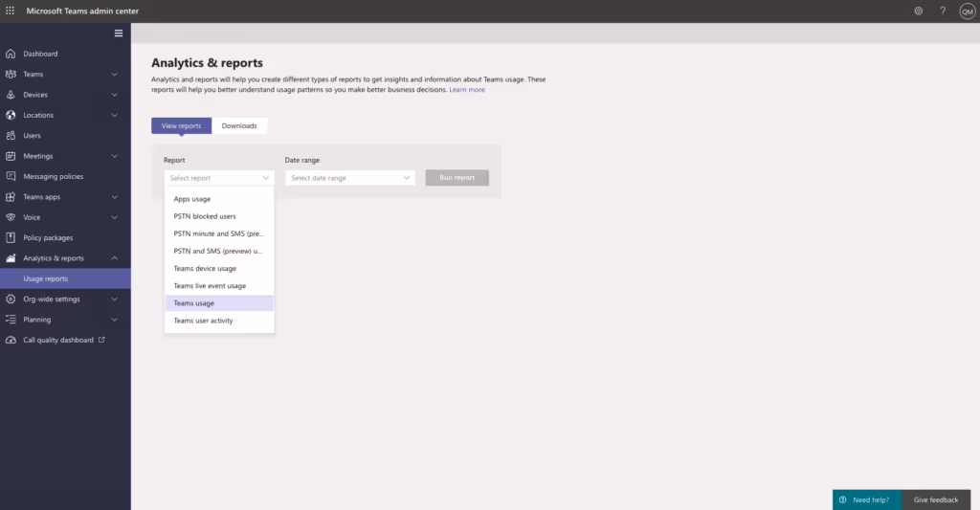
Task: Click the Give feedback button
Action: coord(936,499)
